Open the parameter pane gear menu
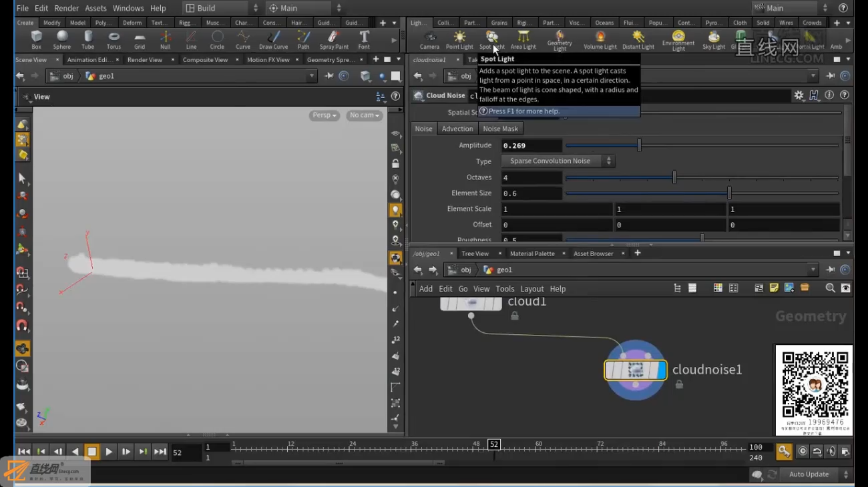The image size is (868, 487). click(799, 95)
